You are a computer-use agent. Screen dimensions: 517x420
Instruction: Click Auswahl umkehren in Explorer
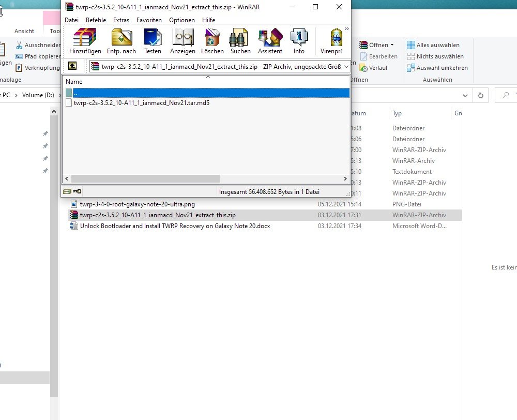(437, 68)
